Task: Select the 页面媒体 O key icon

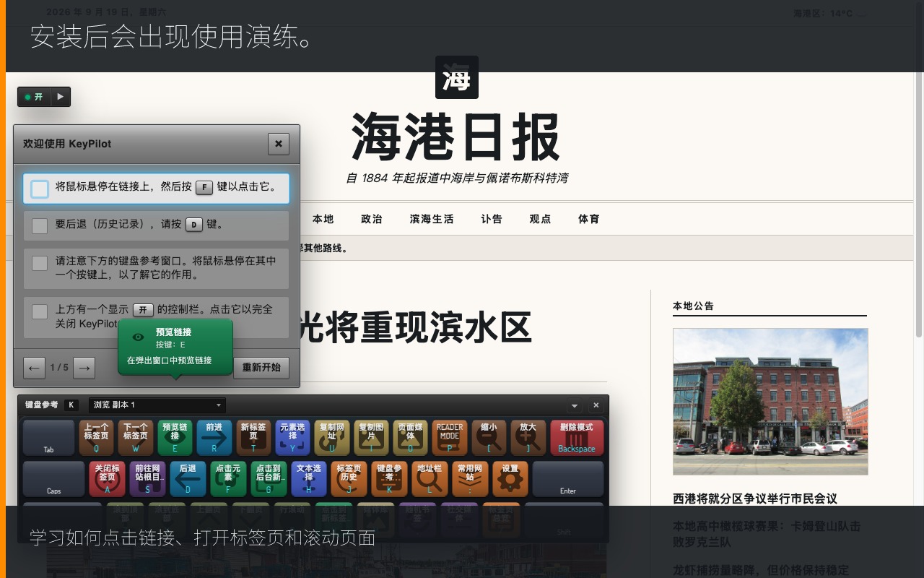Action: (x=411, y=438)
